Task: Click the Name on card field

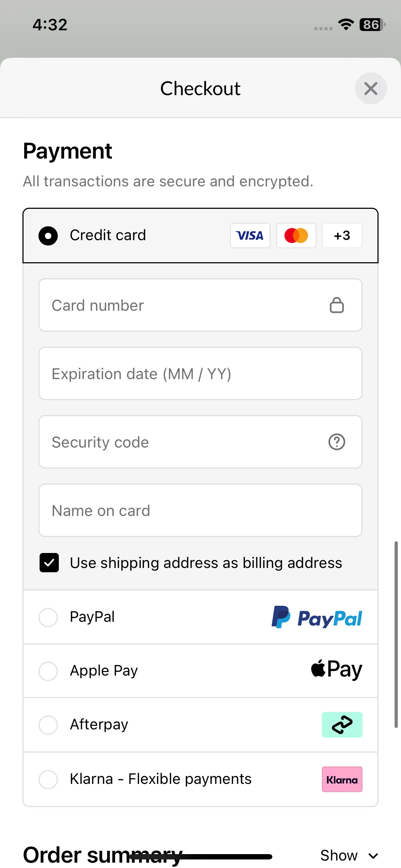Action: [x=201, y=510]
